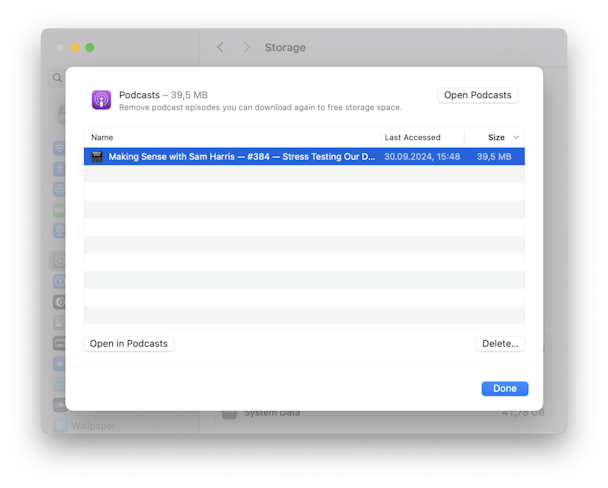Viewport: 608px width, 488px height.
Task: Select the Displays sun icon in sidebar
Action: coord(59,364)
